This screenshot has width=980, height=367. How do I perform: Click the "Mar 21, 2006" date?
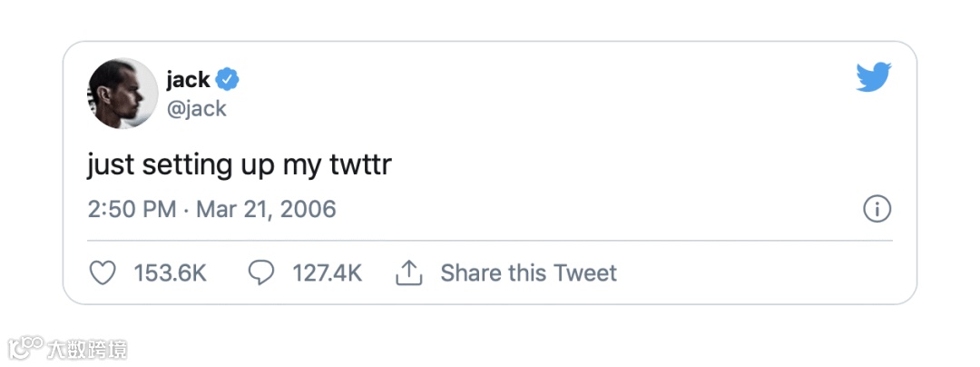click(266, 210)
